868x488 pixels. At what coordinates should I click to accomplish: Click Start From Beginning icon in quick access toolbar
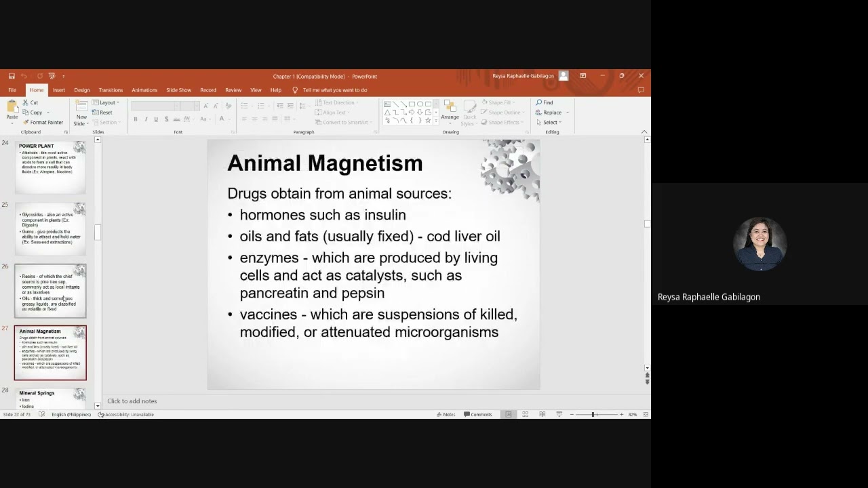[x=52, y=76]
